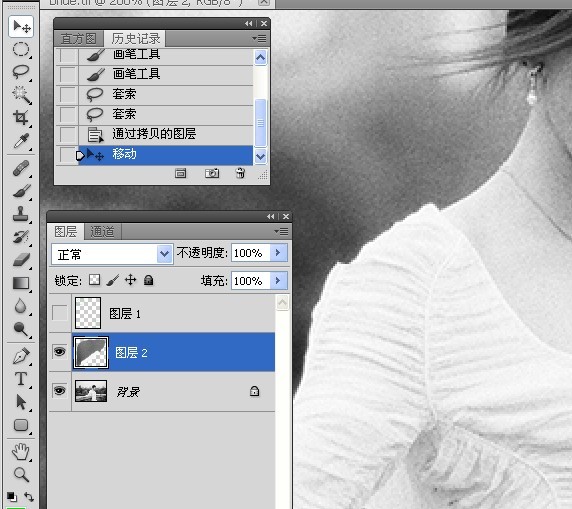
Task: Create a new snapshot in History panel
Action: (212, 173)
